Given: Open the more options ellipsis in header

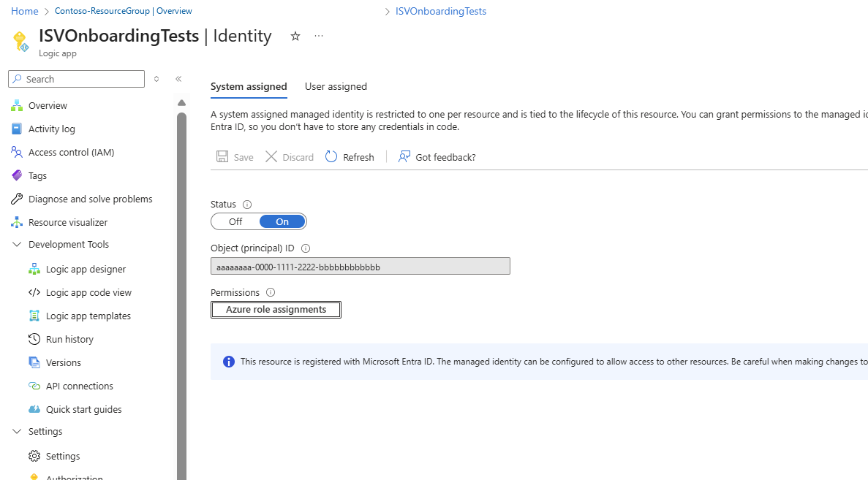Looking at the screenshot, I should 318,36.
